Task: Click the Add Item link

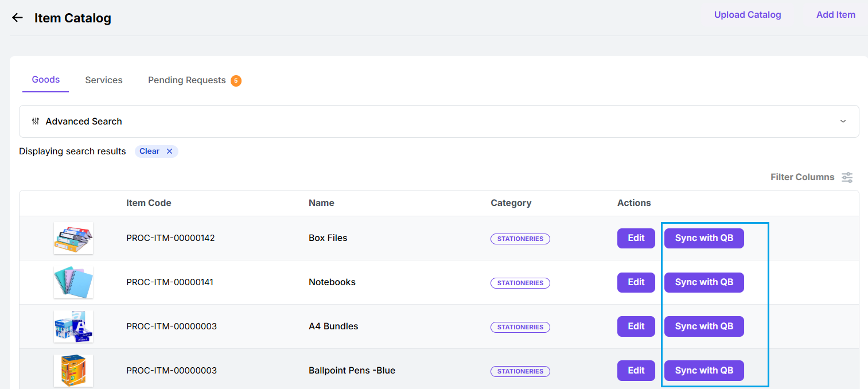Action: click(x=836, y=15)
